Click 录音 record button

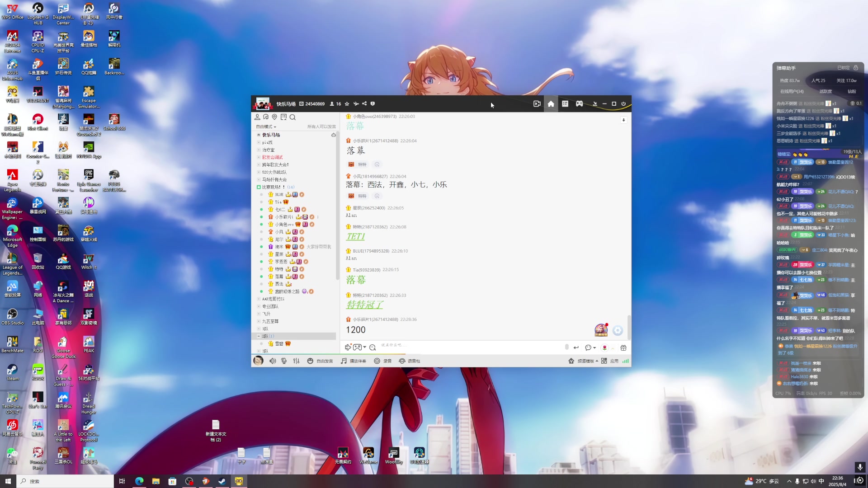coord(382,361)
